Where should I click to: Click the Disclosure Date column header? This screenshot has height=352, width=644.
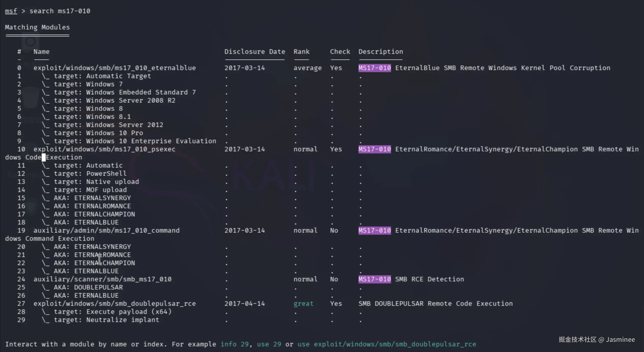tap(254, 52)
